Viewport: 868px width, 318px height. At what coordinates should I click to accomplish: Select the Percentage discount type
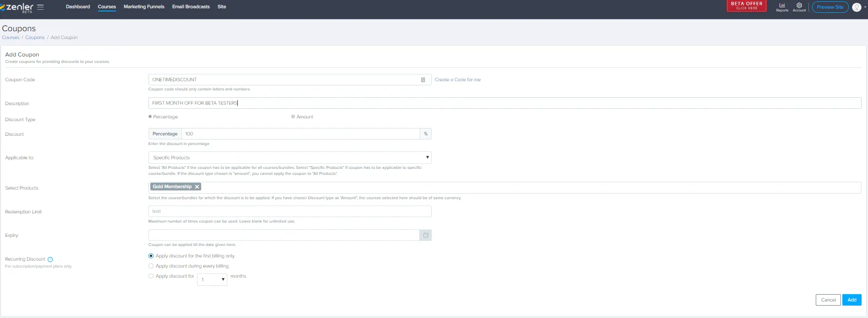coord(150,117)
